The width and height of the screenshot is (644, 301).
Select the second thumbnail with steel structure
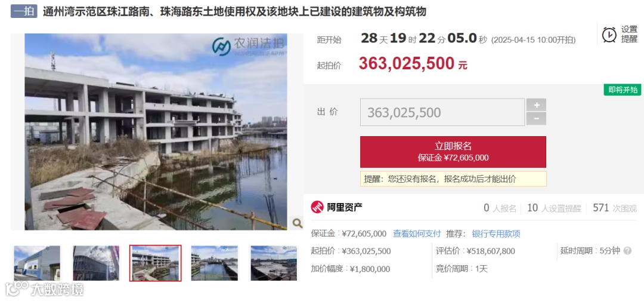96,263
